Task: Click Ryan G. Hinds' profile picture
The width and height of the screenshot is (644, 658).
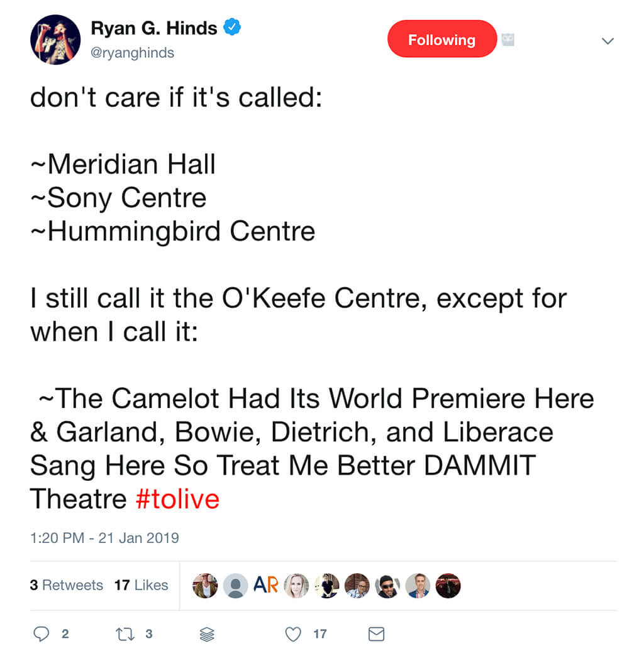Action: [55, 40]
